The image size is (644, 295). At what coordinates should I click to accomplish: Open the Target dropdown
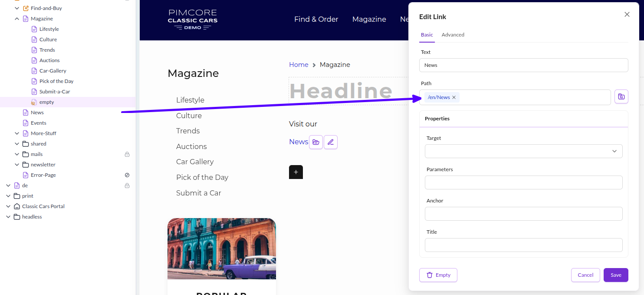tap(523, 151)
